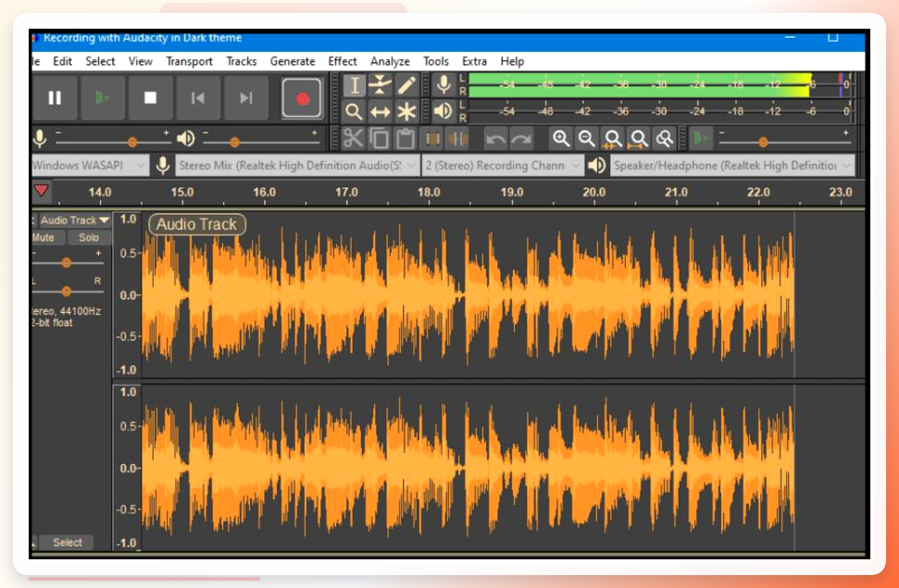Open the Audio Track name dropdown
Viewport: 899px width, 588px height.
click(x=75, y=220)
